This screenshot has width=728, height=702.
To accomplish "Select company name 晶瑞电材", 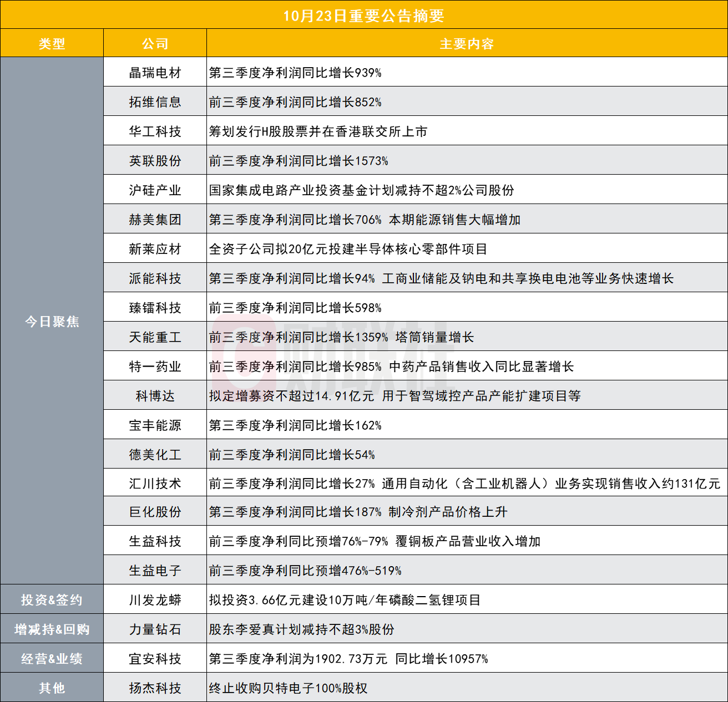I will click(155, 73).
